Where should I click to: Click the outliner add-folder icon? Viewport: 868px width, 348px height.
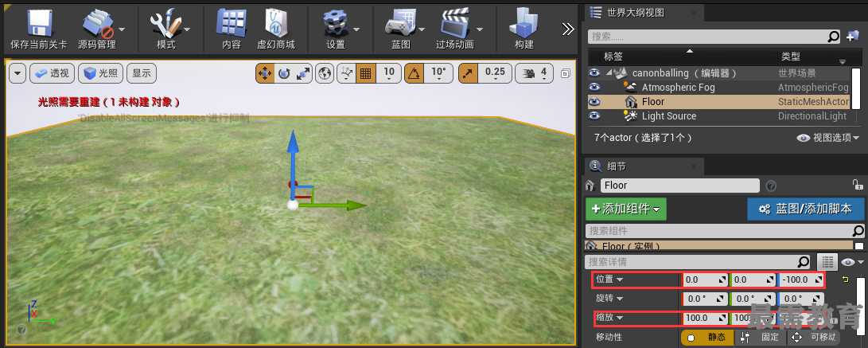[853, 37]
